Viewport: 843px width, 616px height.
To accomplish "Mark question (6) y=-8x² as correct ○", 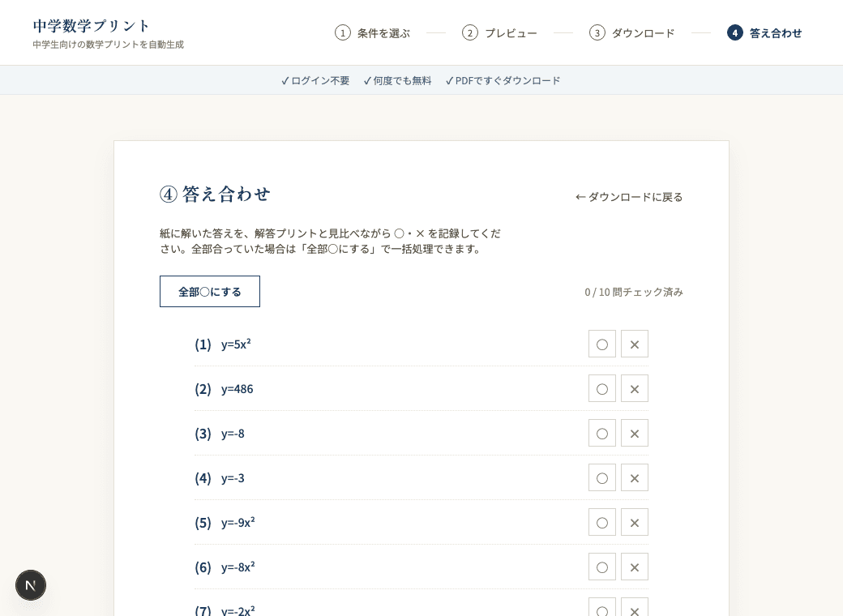I will (x=602, y=567).
